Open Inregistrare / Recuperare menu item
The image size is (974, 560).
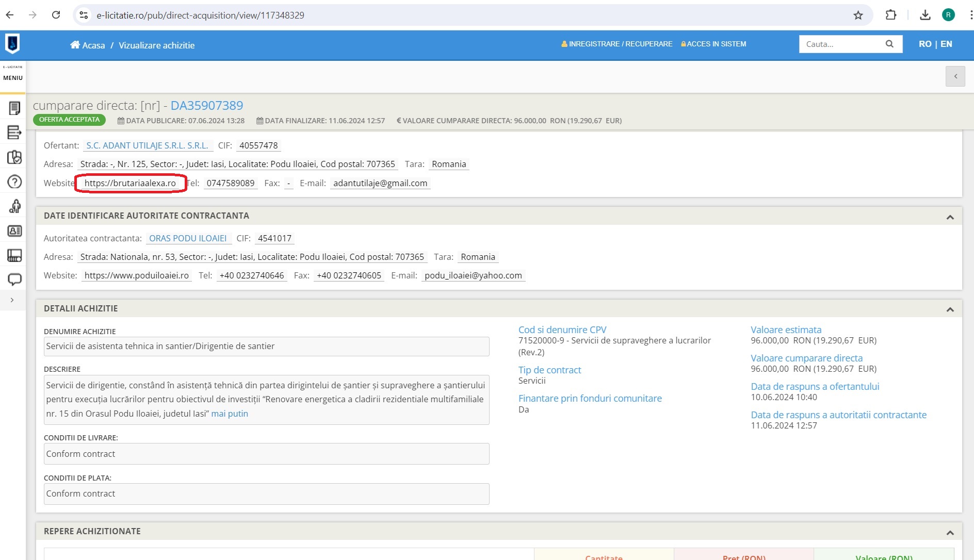617,44
